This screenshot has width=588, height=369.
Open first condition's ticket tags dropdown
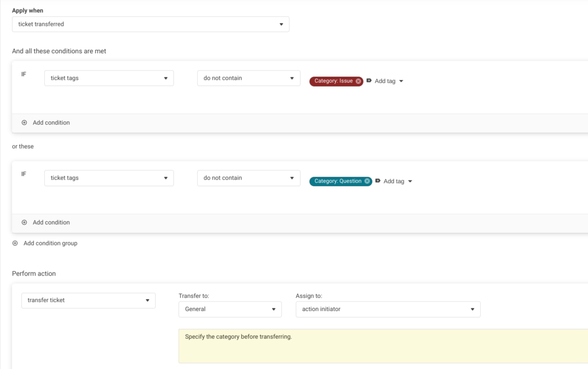tap(109, 78)
